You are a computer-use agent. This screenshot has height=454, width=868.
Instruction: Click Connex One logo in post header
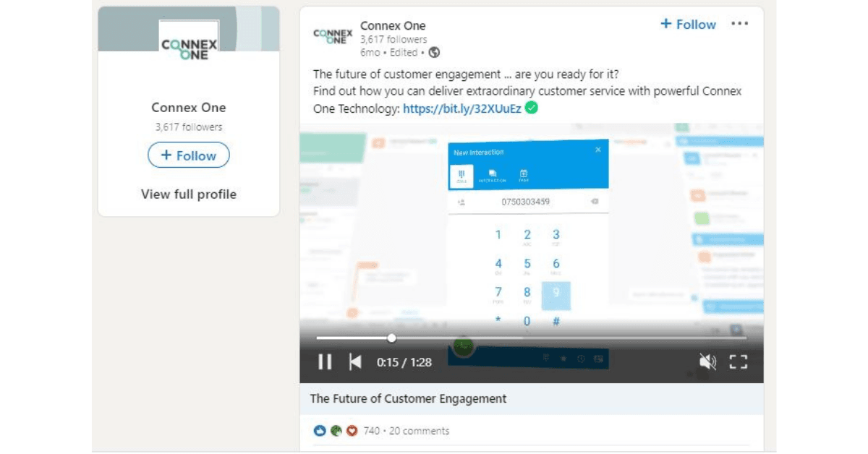(333, 36)
